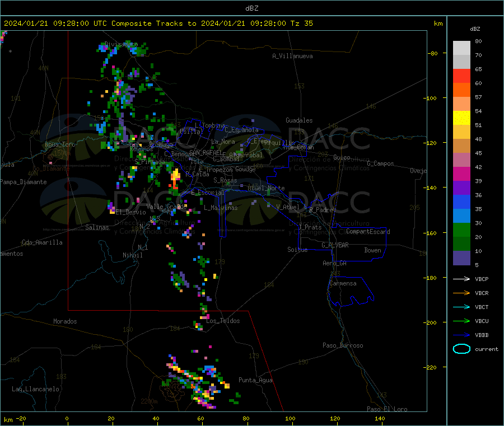Click the Morados map label
The width and height of the screenshot is (504, 426).
65,321
